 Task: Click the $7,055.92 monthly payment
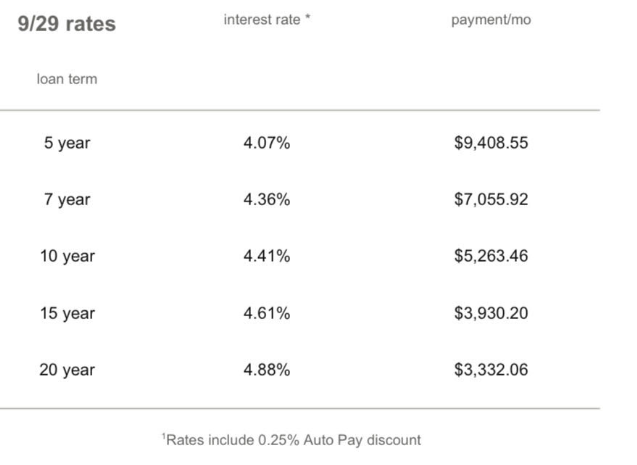click(491, 200)
